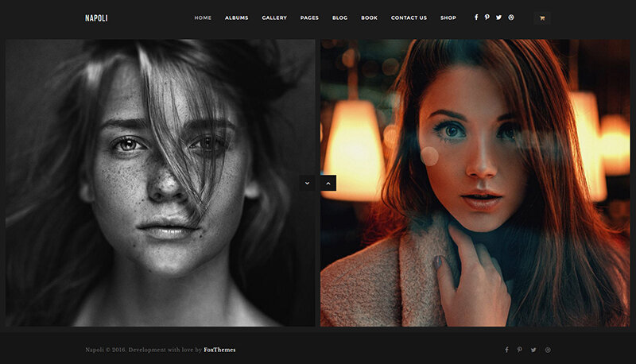Open the Twitter icon in the header

(499, 17)
